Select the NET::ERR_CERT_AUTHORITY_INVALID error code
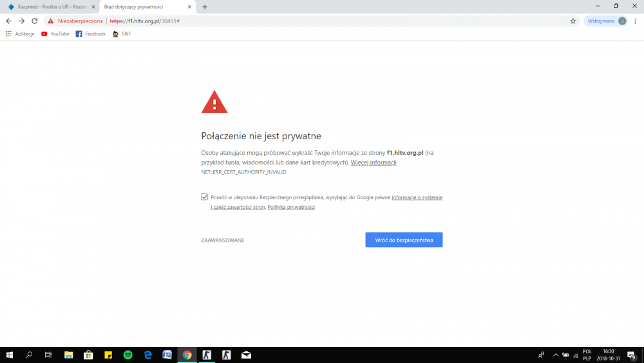 click(x=243, y=172)
